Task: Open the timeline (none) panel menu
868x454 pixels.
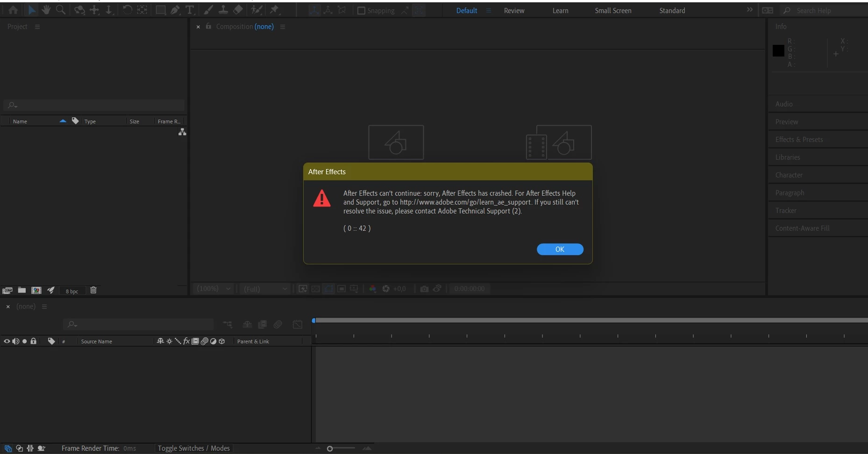Action: point(44,306)
